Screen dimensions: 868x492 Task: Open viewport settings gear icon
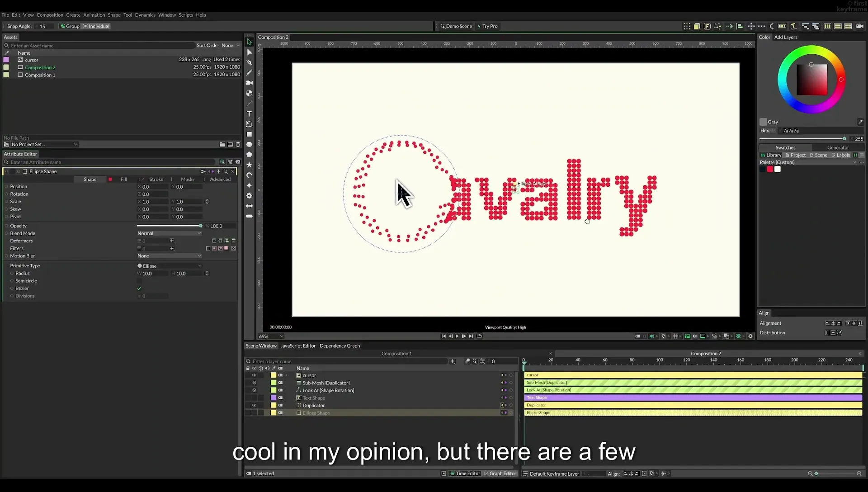coord(750,336)
